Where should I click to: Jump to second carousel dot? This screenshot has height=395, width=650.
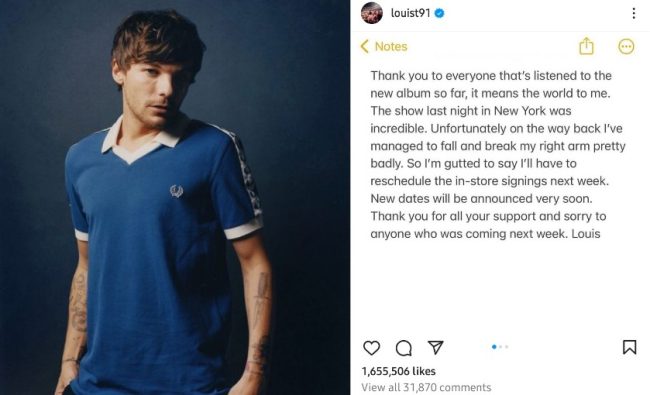click(x=501, y=347)
